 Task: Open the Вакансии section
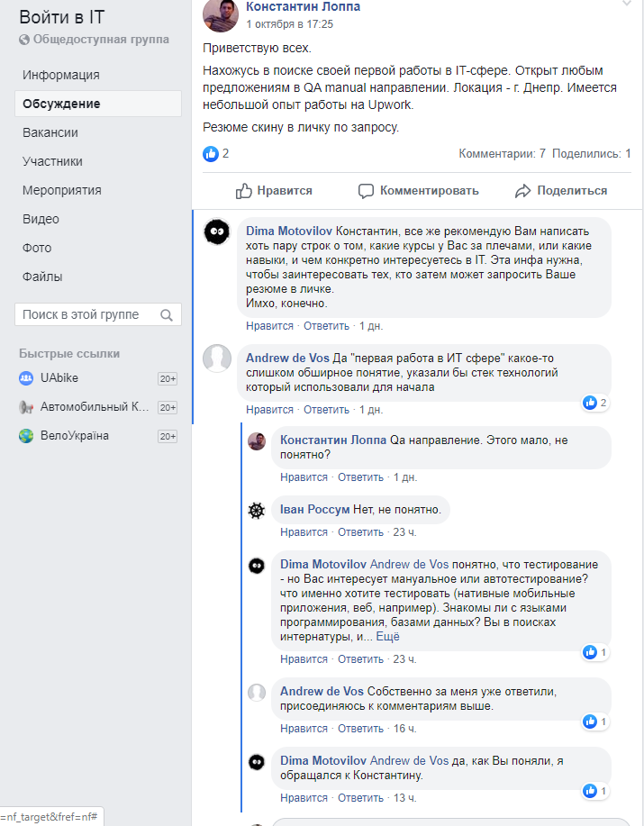coord(50,132)
